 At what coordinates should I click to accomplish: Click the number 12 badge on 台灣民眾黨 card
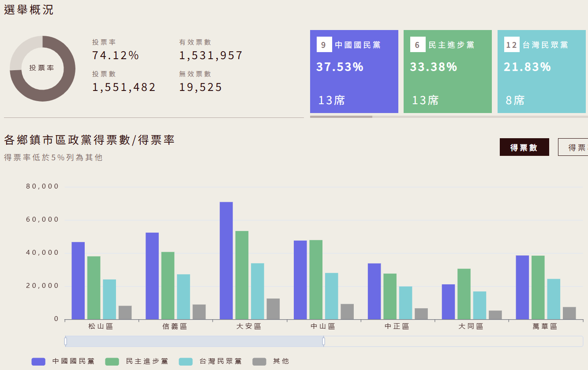(x=512, y=45)
